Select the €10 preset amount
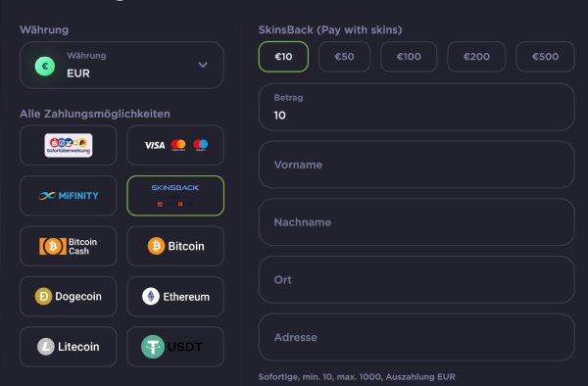 click(x=283, y=57)
